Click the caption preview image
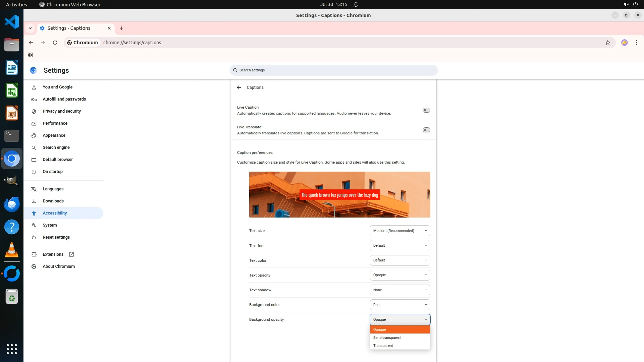Image resolution: width=644 pixels, height=362 pixels. click(339, 195)
